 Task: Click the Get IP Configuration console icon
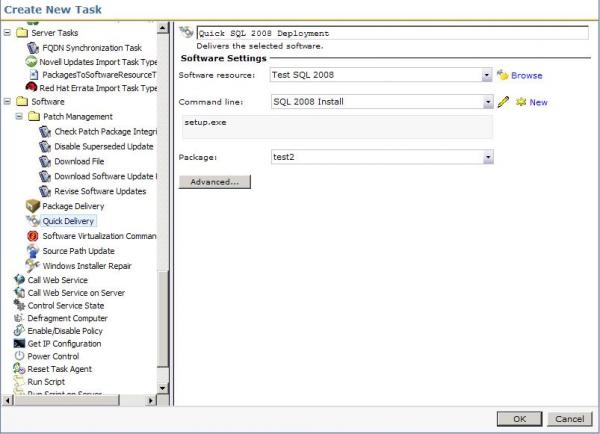19,343
